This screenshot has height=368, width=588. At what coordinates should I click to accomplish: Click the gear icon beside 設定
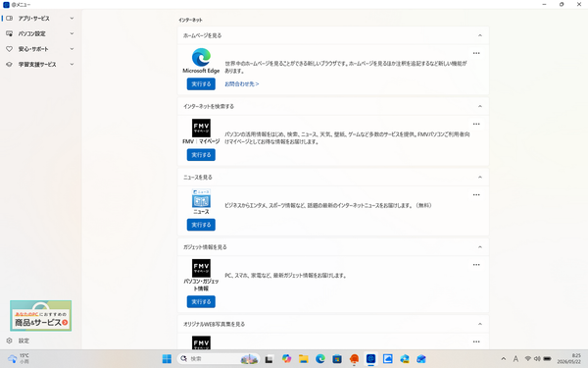click(x=10, y=341)
